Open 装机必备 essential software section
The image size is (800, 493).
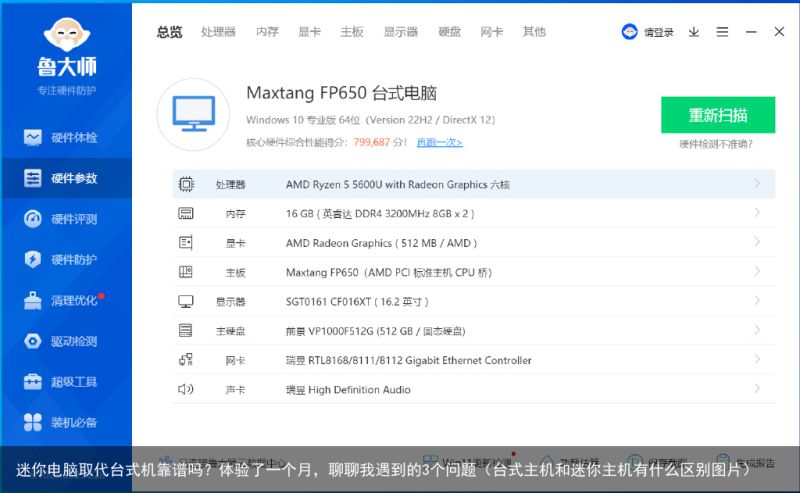click(x=65, y=422)
